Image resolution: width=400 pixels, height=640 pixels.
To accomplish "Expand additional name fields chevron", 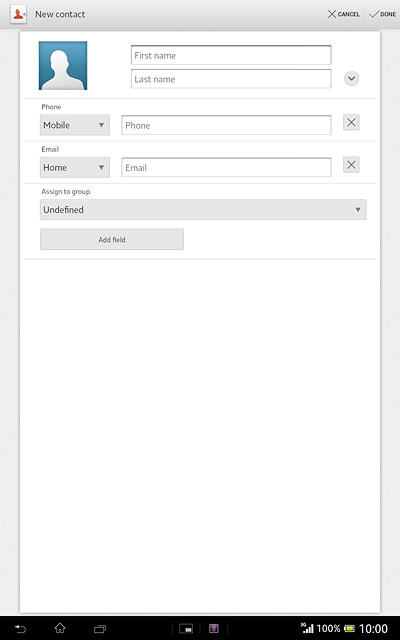I will tap(351, 78).
